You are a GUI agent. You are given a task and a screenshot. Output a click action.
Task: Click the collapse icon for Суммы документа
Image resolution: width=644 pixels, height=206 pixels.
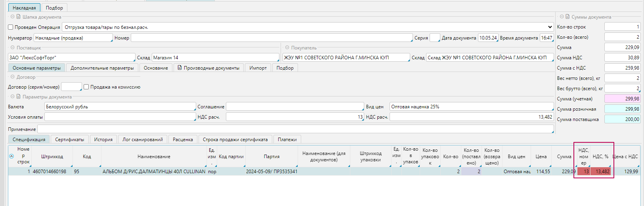pos(562,17)
